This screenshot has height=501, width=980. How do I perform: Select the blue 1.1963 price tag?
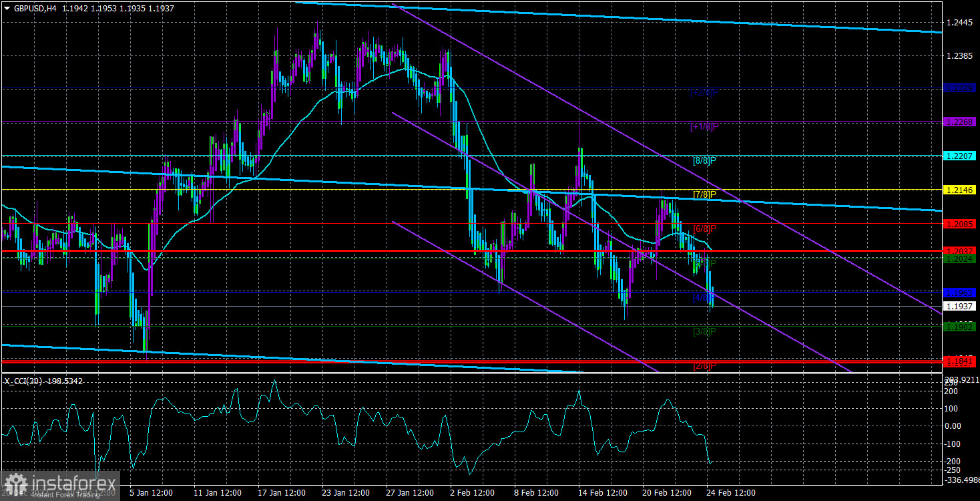pos(960,293)
